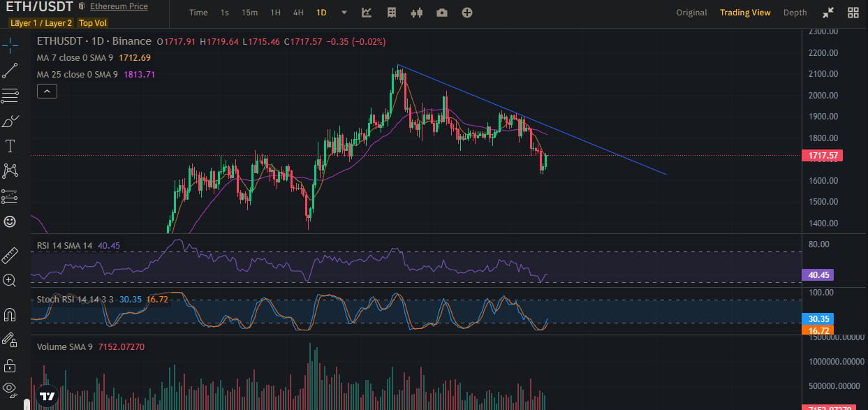Image resolution: width=868 pixels, height=410 pixels.
Task: Copy ETH/USDT pair icon beside title
Action: pos(82,6)
